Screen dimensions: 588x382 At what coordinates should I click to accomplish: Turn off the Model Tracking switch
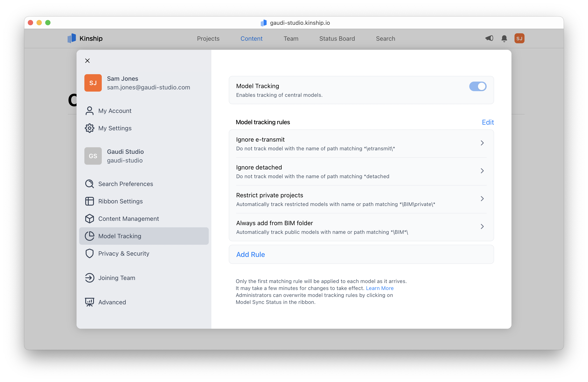point(478,87)
